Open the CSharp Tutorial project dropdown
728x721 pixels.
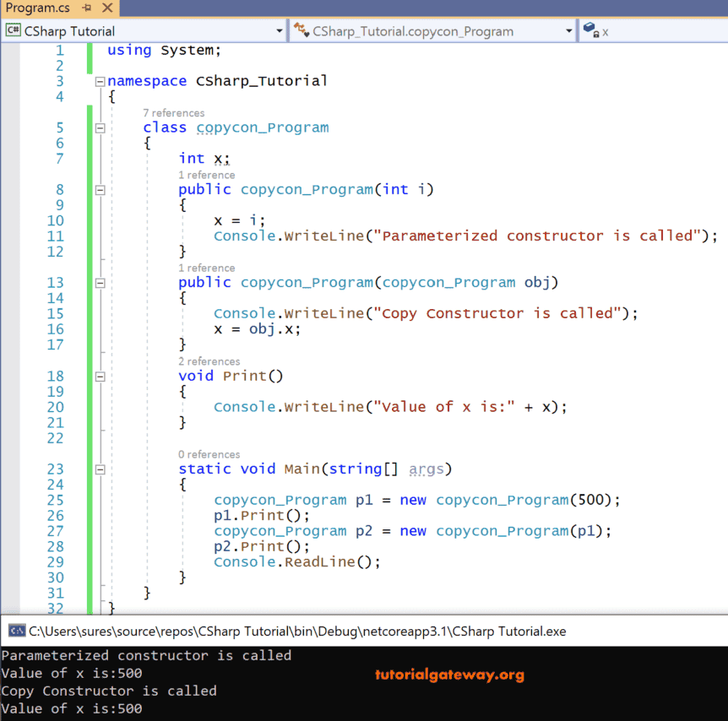280,30
